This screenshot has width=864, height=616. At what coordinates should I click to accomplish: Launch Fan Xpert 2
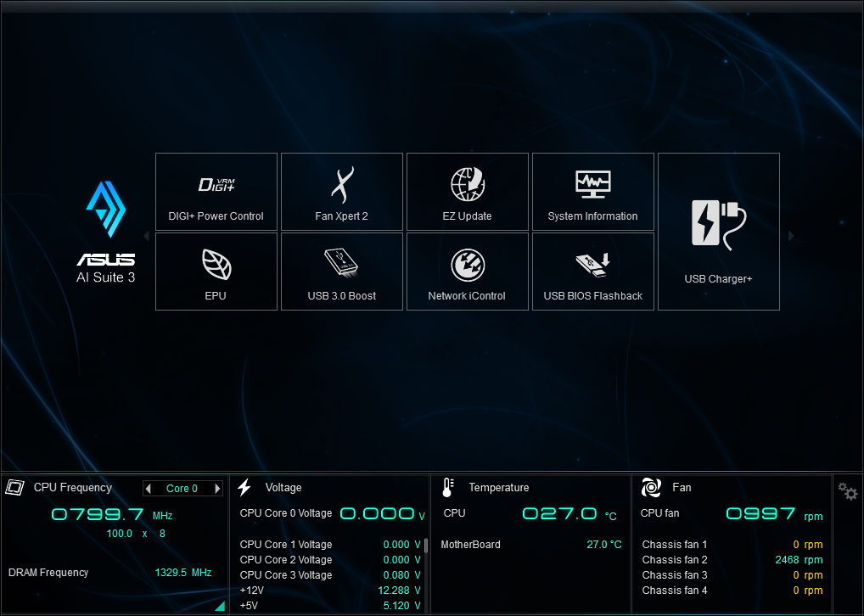pyautogui.click(x=342, y=192)
